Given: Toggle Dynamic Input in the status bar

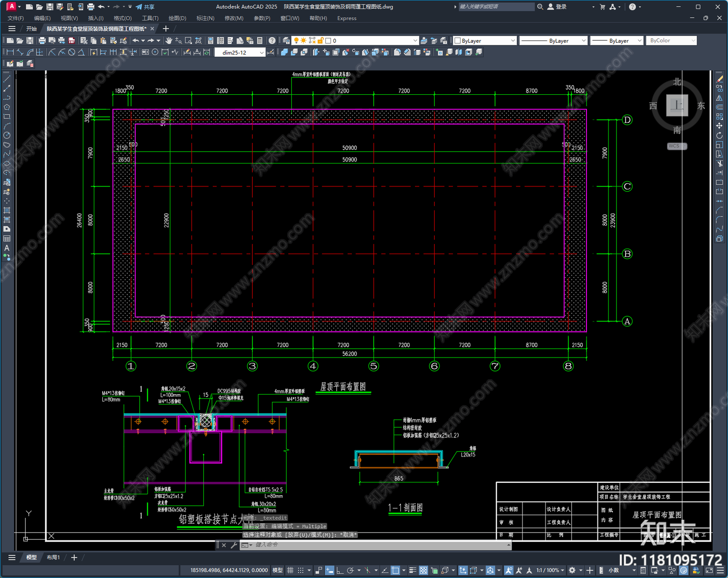Looking at the screenshot, I should [x=329, y=570].
